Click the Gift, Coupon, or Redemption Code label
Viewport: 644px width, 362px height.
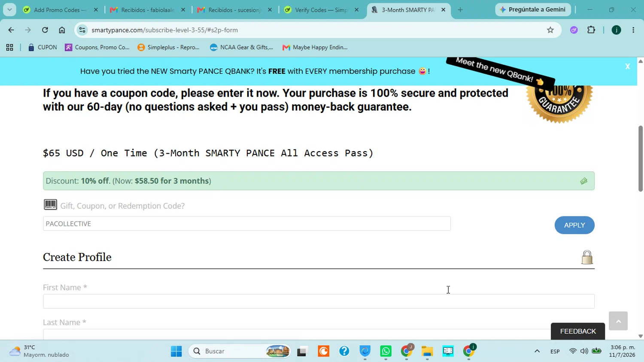coord(122,206)
